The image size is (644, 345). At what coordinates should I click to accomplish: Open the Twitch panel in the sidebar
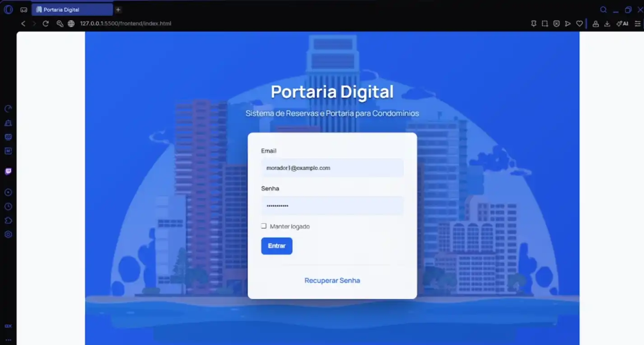(x=8, y=171)
